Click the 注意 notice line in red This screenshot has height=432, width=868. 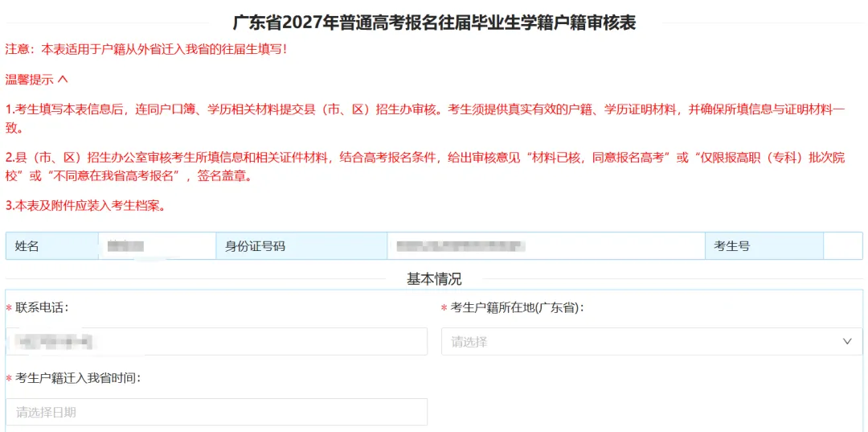click(146, 49)
